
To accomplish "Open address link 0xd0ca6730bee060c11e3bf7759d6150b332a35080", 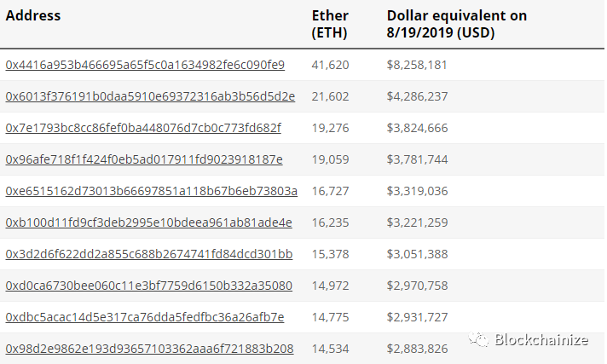I will pos(149,286).
